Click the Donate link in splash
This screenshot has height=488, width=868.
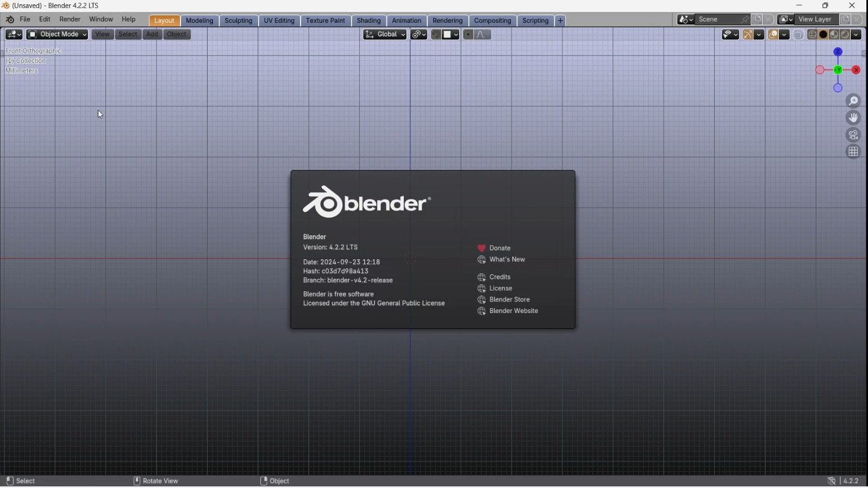coord(495,248)
